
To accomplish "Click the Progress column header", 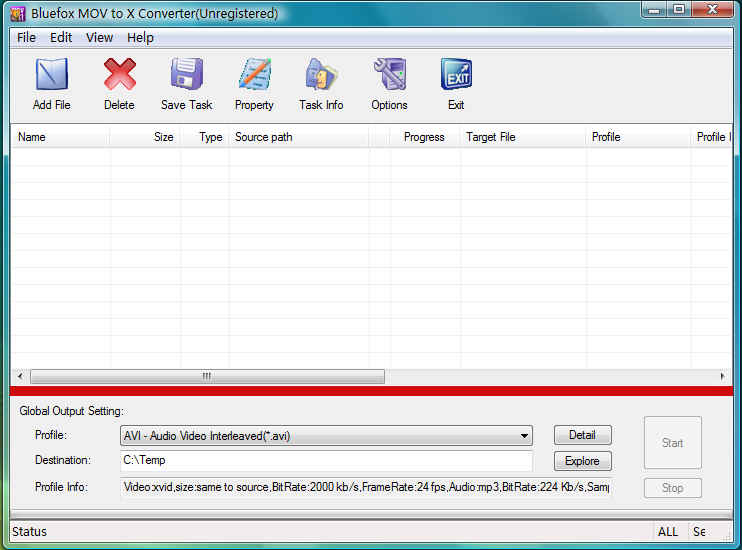I will coord(424,137).
